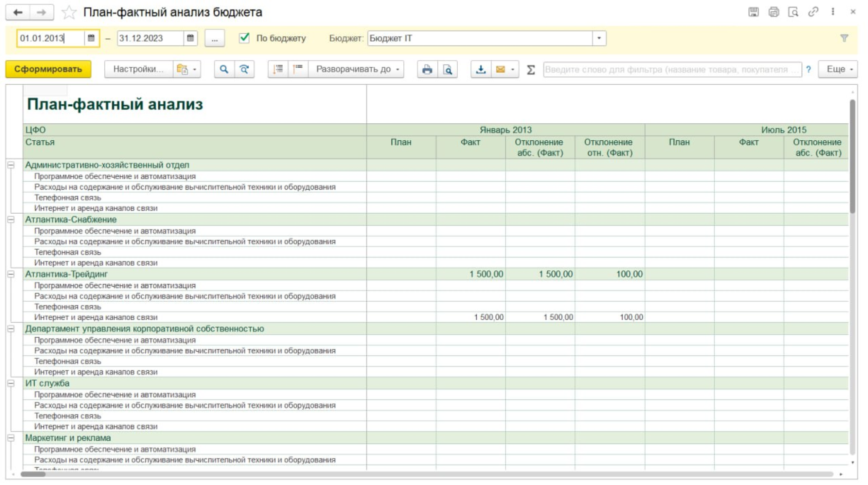
Task: Uncheck the По бюджету checkbox
Action: 244,38
